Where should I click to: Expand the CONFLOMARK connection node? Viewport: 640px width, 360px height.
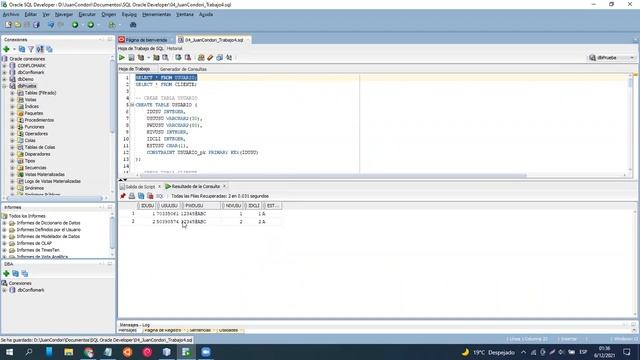point(4,66)
